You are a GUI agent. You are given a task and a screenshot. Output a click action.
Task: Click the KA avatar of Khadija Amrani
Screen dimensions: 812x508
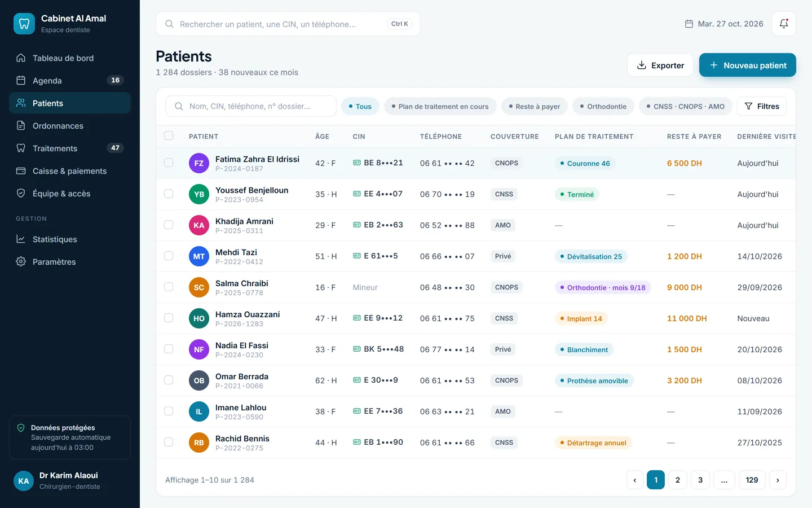(x=199, y=225)
